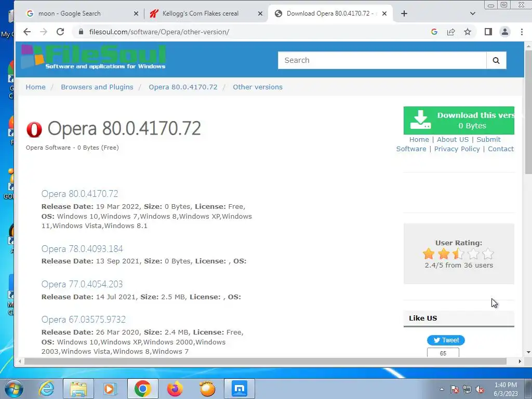Click the vertical scrollbar down arrow

[x=528, y=353]
